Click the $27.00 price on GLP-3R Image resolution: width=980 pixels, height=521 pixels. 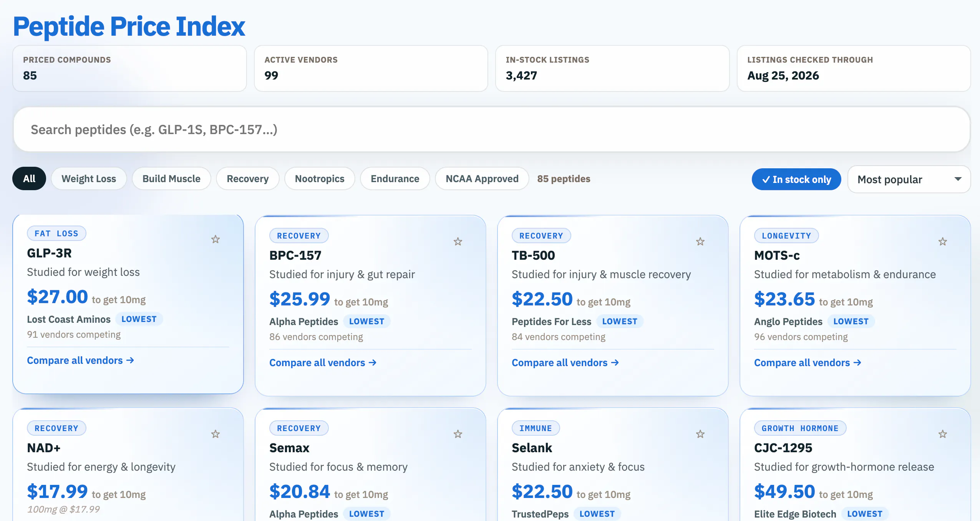click(58, 297)
